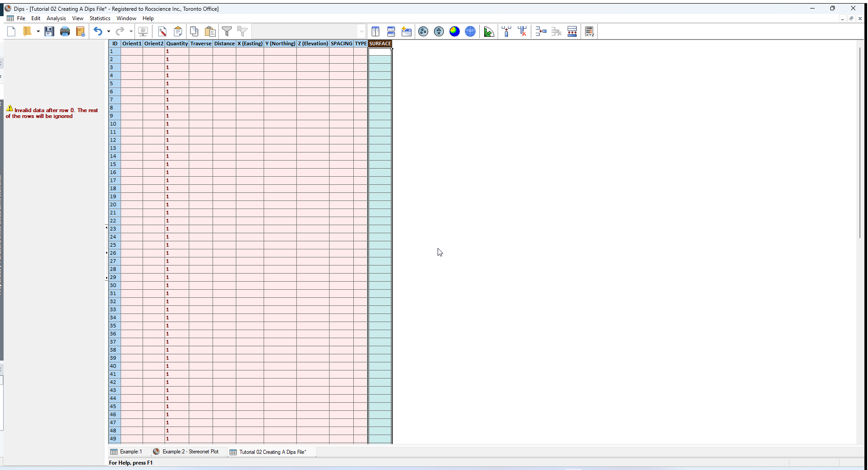The image size is (868, 470).
Task: Open the symbolic plot icon
Action: [439, 31]
